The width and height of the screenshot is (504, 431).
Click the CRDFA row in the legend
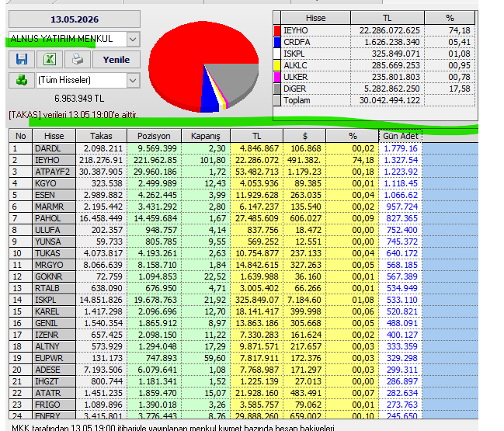tap(374, 42)
